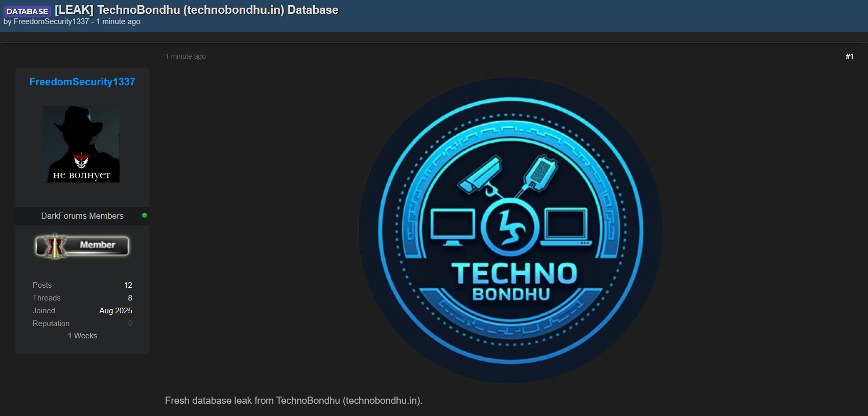The height and width of the screenshot is (416, 868).
Task: Click the post's "1 minute ago" timestamp
Action: pyautogui.click(x=185, y=56)
